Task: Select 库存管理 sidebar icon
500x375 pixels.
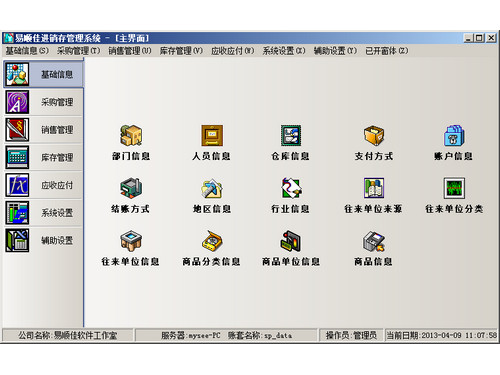Action: pyautogui.click(x=17, y=157)
